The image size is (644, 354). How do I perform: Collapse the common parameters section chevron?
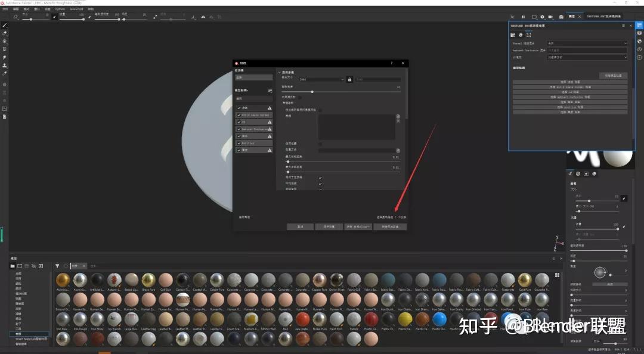[x=279, y=72]
